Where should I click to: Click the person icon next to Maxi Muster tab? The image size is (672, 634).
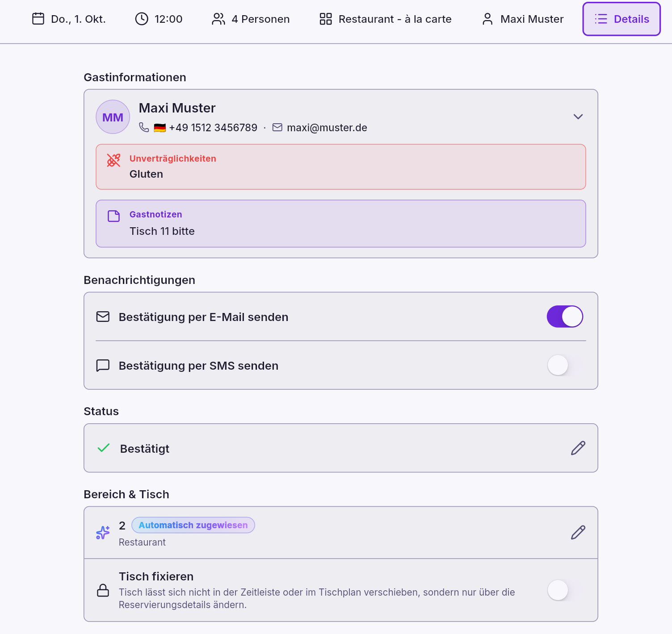coord(487,19)
